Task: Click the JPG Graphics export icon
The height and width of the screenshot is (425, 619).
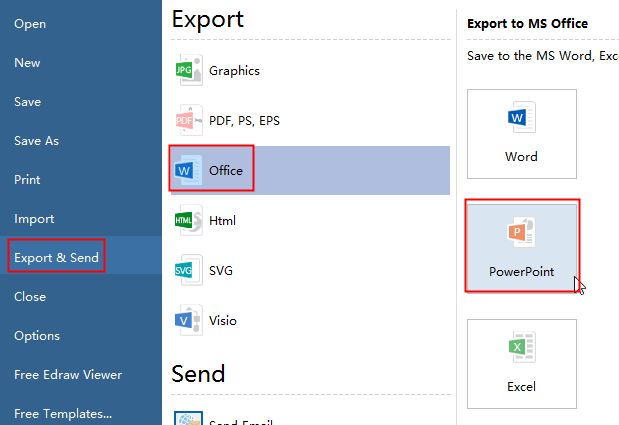Action: (185, 71)
